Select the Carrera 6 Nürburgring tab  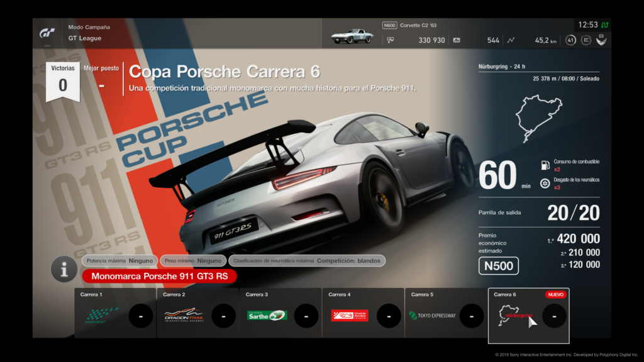point(528,315)
